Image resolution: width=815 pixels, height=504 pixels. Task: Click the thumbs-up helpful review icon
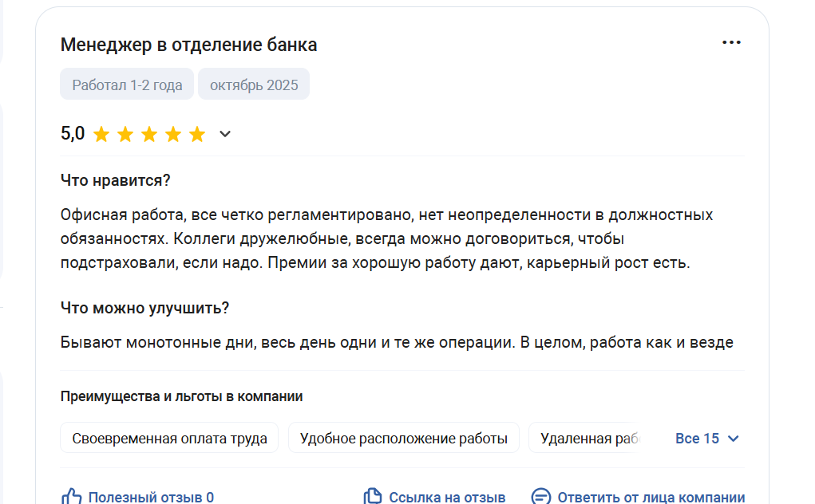[x=72, y=497]
